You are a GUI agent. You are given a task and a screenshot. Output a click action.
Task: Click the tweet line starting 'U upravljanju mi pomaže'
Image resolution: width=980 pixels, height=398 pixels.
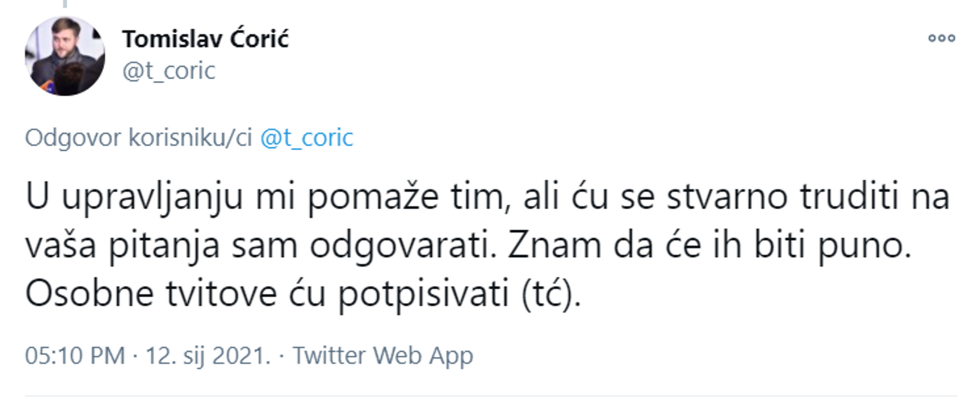pos(266,197)
